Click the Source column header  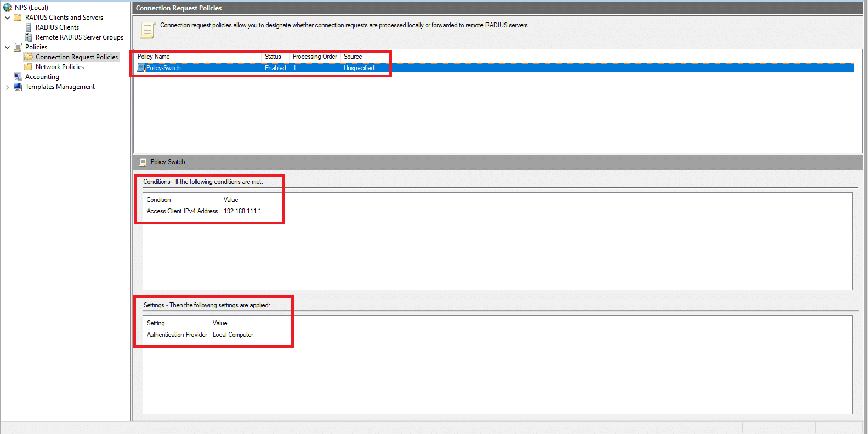[353, 57]
